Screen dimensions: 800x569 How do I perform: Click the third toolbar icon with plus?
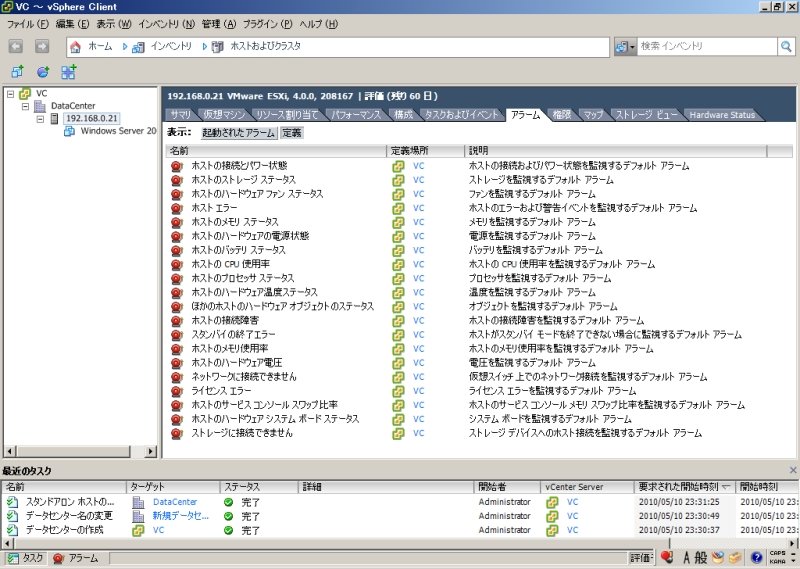[x=68, y=72]
